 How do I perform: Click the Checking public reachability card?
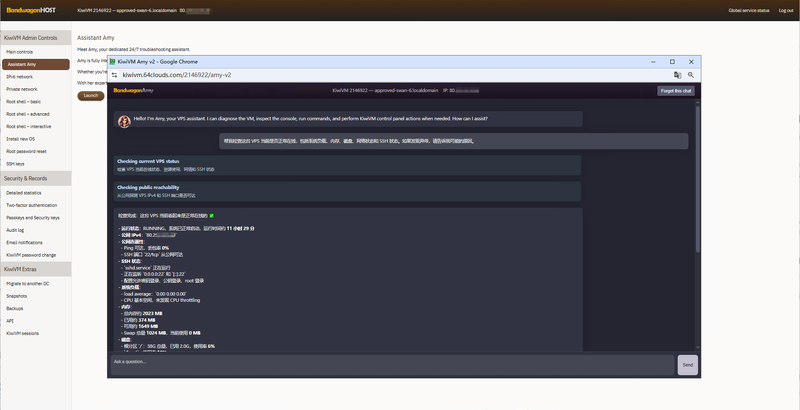point(347,191)
